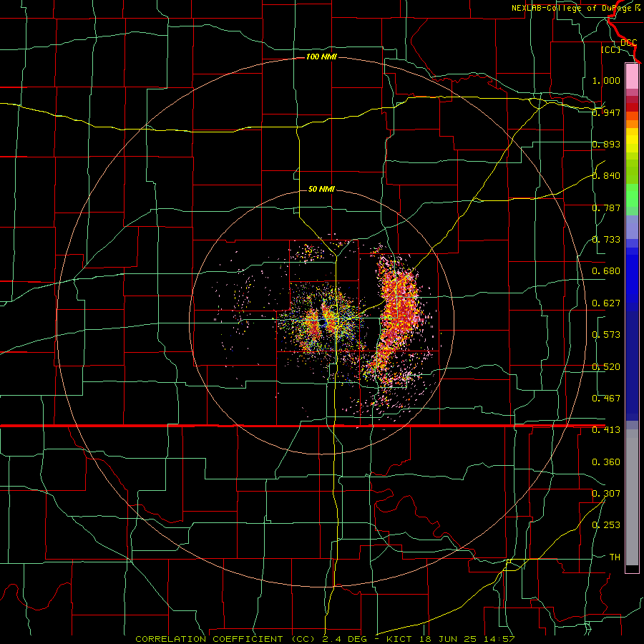Select the 0.467 scale value
644x644 pixels.
coord(606,399)
